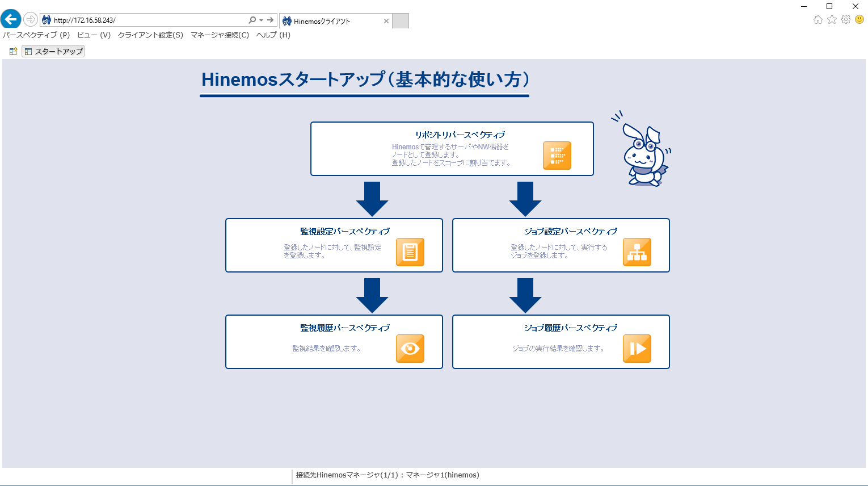Open the マネージャ接続(C) menu

pos(220,35)
